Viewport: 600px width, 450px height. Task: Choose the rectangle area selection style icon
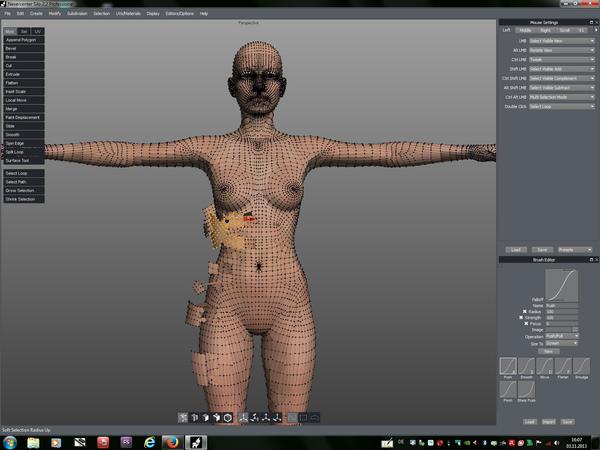303,417
